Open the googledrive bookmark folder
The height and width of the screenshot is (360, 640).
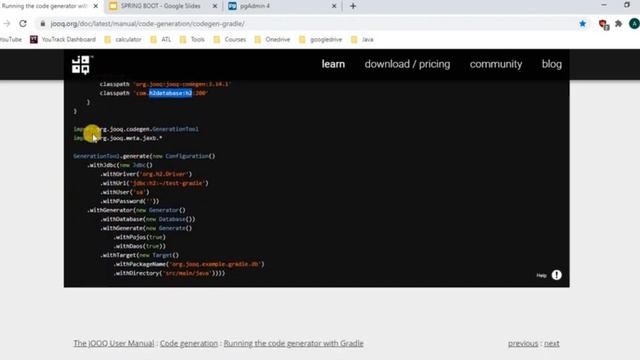pyautogui.click(x=320, y=40)
